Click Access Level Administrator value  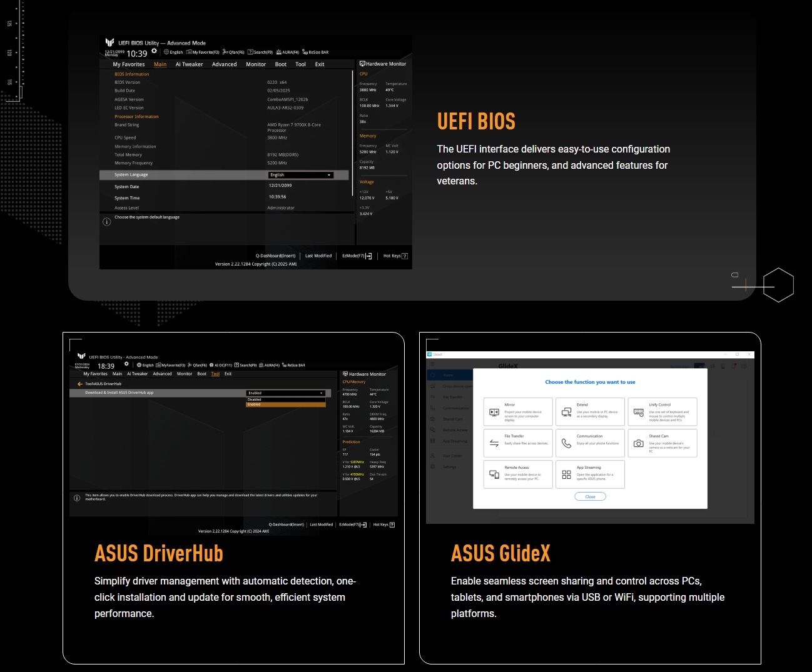[281, 208]
